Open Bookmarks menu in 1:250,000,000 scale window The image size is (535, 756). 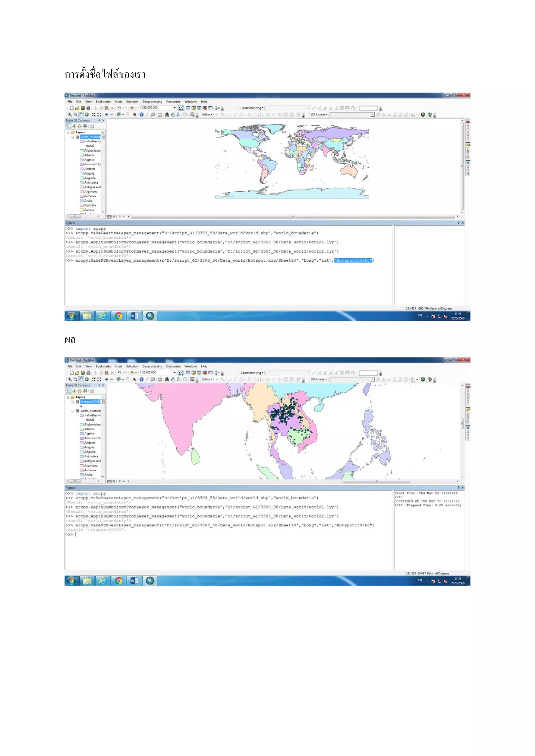103,101
